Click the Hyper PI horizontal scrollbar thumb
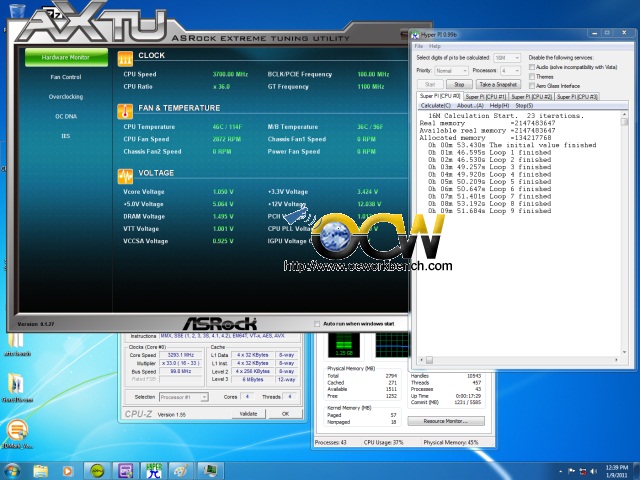Screen dimensions: 640x480 tap(429, 360)
